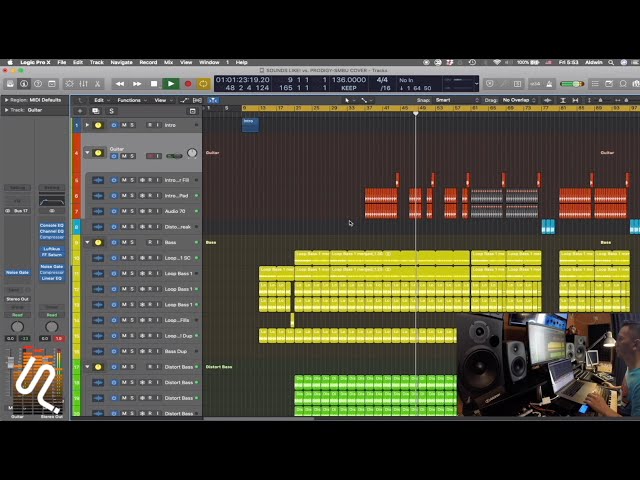Collapse the Guitar track stack

[87, 153]
